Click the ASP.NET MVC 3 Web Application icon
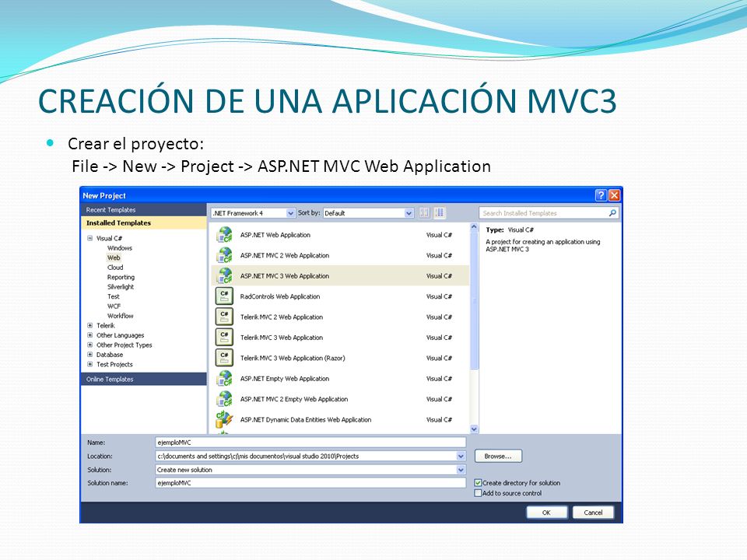This screenshot has height=560, width=747. (x=224, y=275)
